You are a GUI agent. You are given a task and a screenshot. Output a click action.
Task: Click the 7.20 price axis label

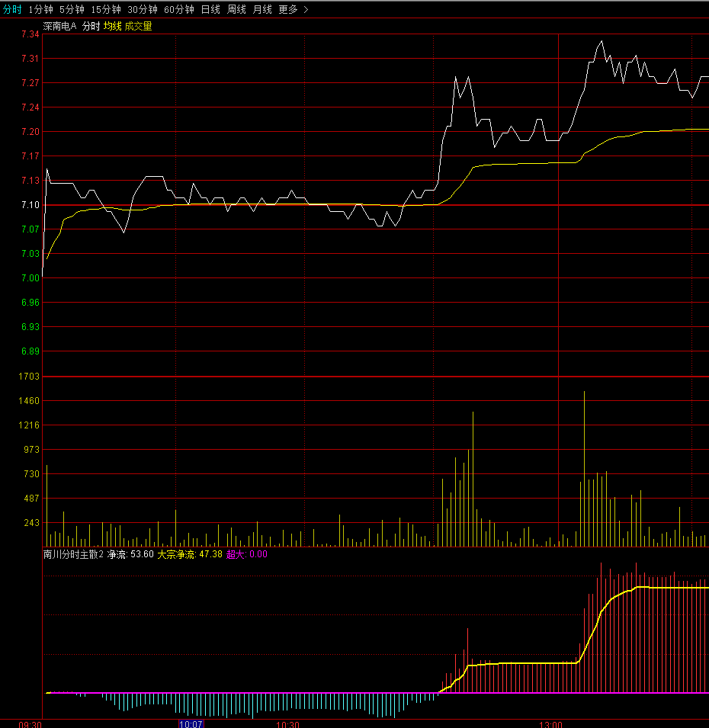click(x=30, y=132)
